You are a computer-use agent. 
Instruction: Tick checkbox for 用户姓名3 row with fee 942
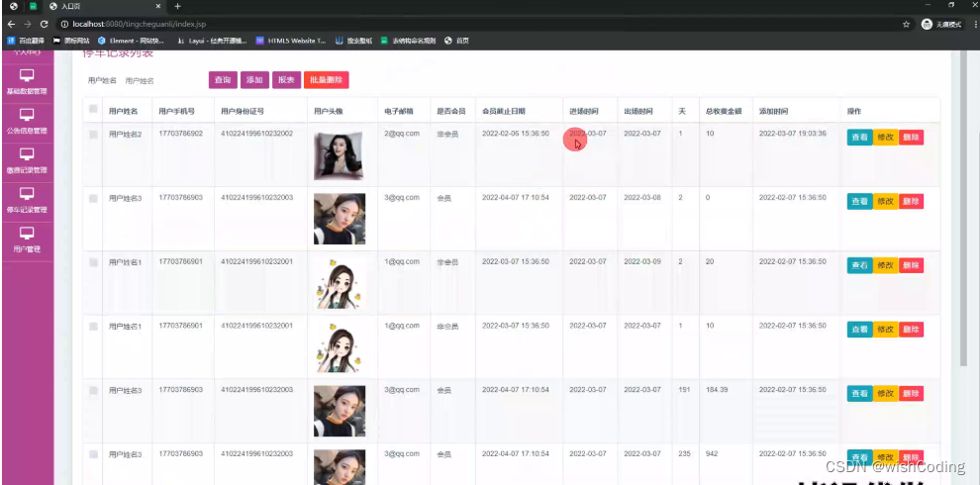[93, 454]
